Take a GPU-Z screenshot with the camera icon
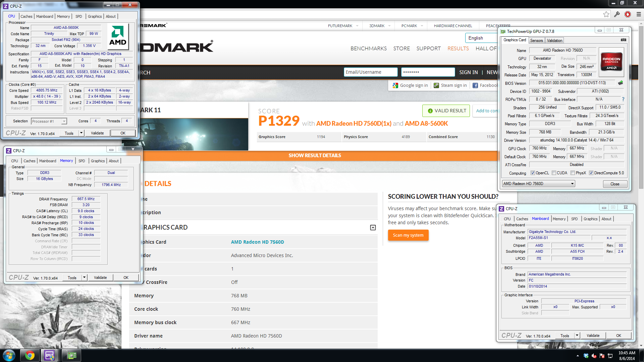Image resolution: width=644 pixels, height=362 pixels. (x=623, y=40)
